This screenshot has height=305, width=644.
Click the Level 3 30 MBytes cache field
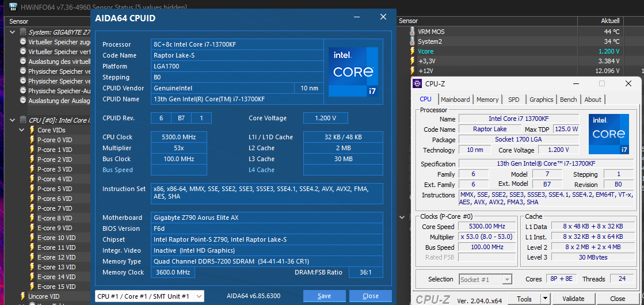592,257
